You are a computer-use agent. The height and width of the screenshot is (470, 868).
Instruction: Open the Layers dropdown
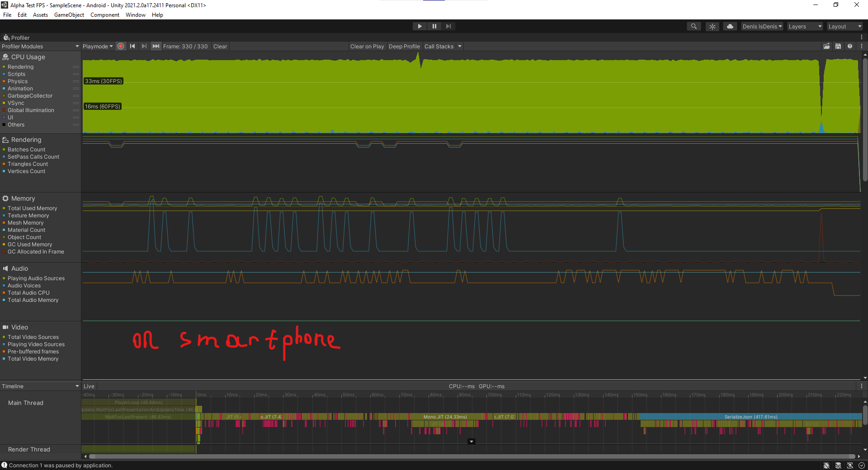point(805,26)
